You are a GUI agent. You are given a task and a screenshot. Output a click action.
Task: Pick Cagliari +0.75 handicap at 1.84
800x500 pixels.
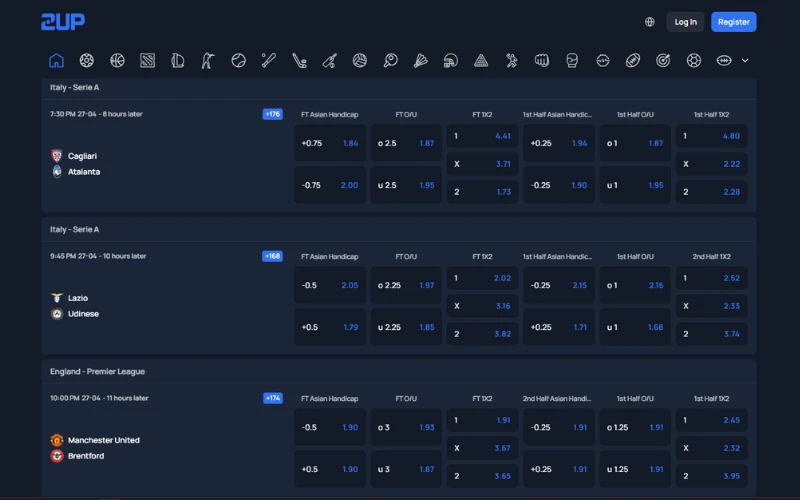tap(330, 143)
